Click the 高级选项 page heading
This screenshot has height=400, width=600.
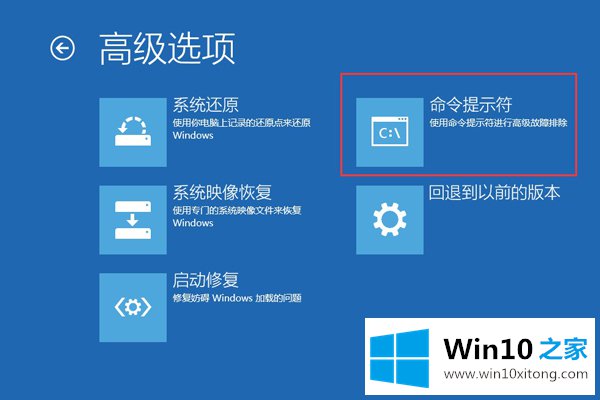pyautogui.click(x=167, y=49)
